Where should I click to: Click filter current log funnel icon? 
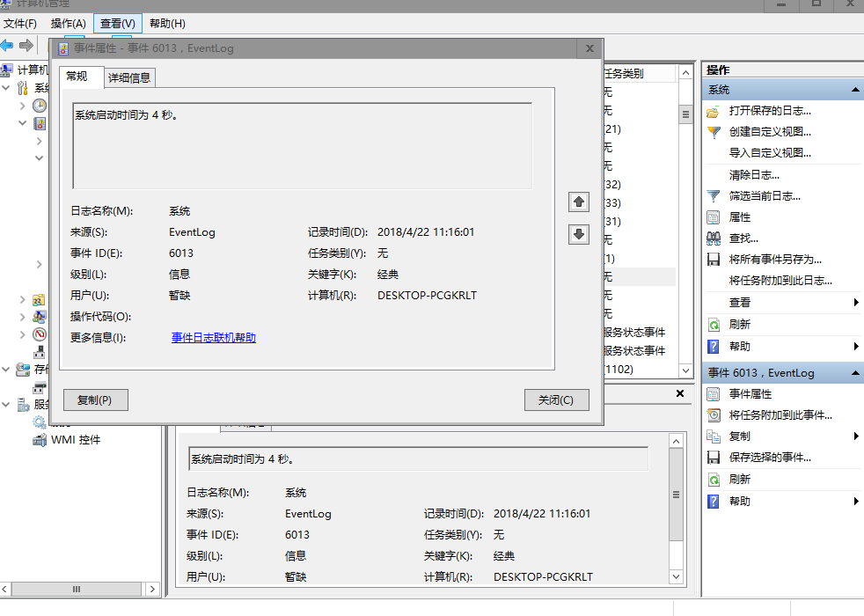coord(713,196)
